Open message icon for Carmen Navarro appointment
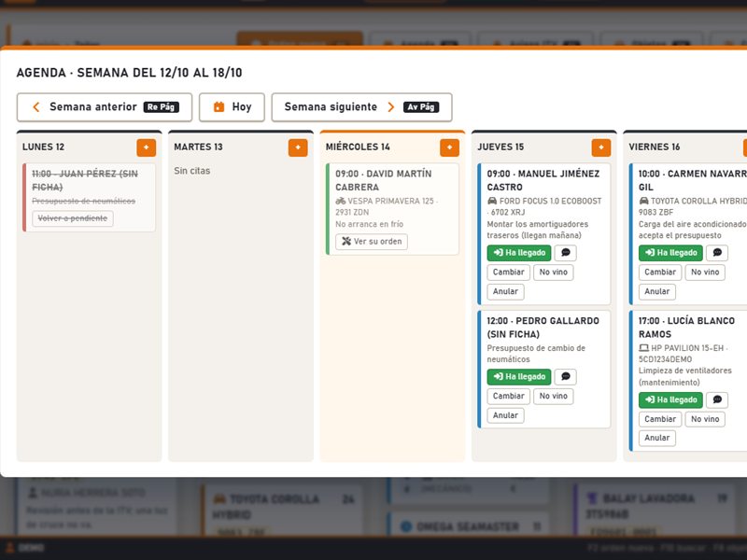The width and height of the screenshot is (747, 560). click(x=717, y=253)
